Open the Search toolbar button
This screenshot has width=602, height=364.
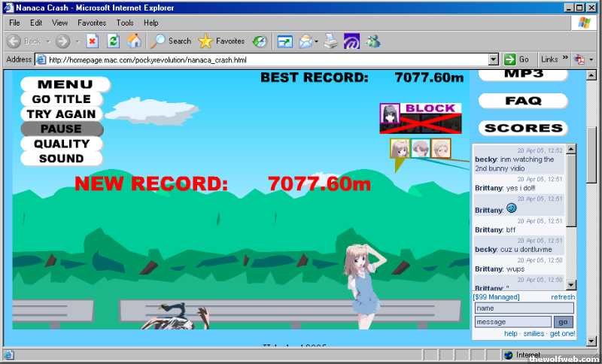point(170,41)
